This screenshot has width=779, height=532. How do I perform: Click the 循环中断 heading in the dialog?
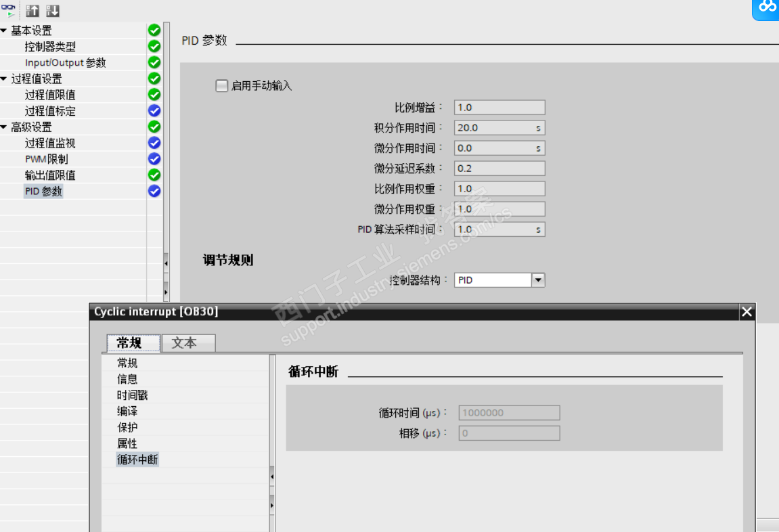click(x=313, y=372)
